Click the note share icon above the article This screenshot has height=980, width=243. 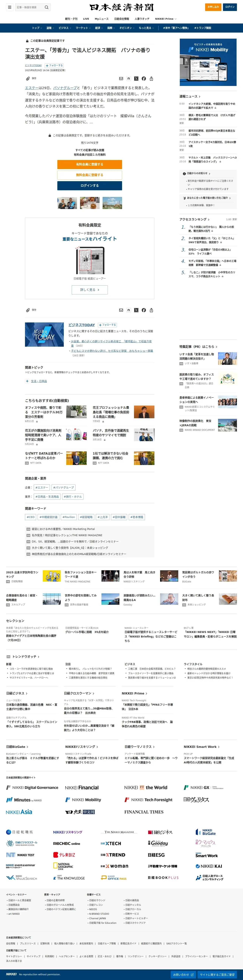pyautogui.click(x=129, y=79)
